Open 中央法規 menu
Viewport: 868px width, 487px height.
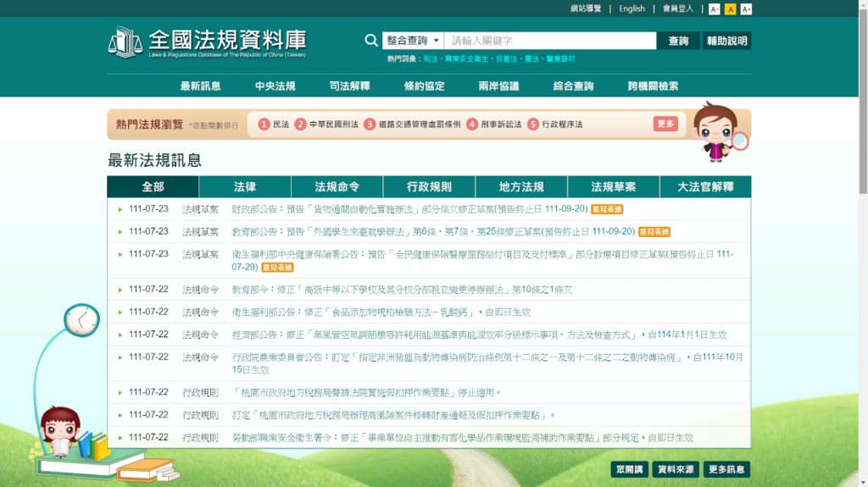[275, 86]
